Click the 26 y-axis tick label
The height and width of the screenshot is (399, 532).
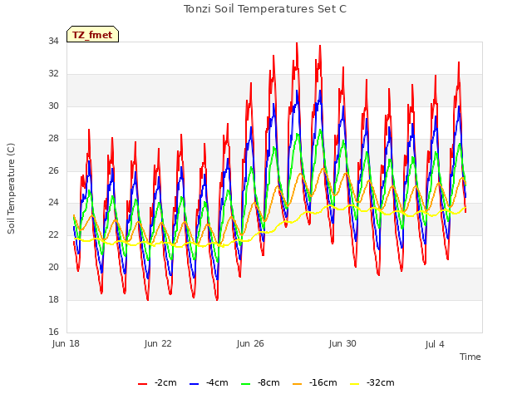click(53, 170)
